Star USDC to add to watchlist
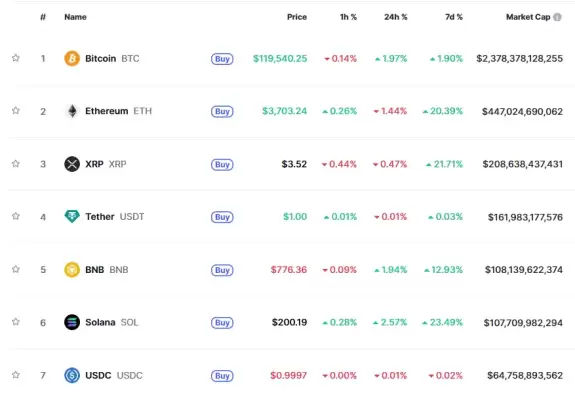This screenshot has height=397, width=575. (x=15, y=375)
